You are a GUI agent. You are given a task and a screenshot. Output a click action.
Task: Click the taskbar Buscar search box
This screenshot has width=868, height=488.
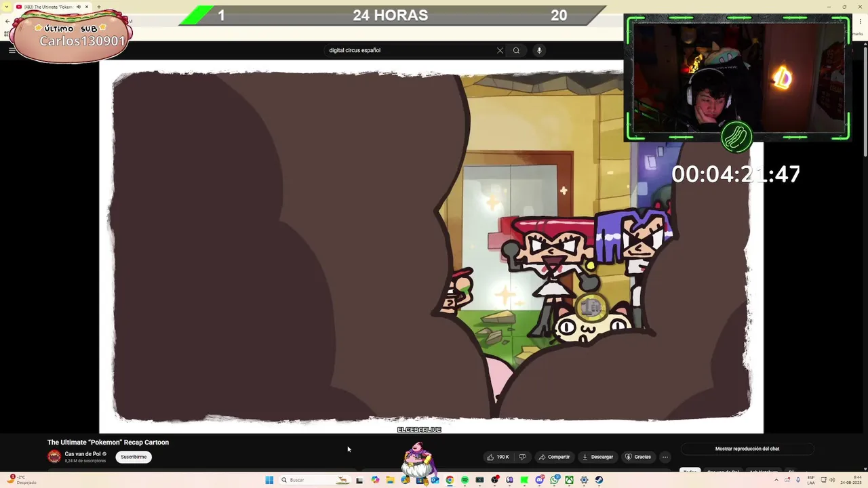[x=315, y=480]
